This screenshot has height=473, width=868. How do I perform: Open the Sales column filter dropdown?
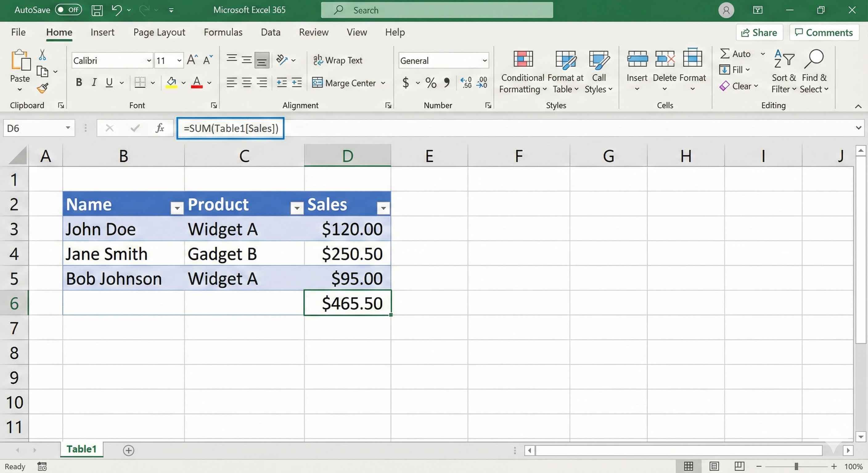pyautogui.click(x=383, y=208)
